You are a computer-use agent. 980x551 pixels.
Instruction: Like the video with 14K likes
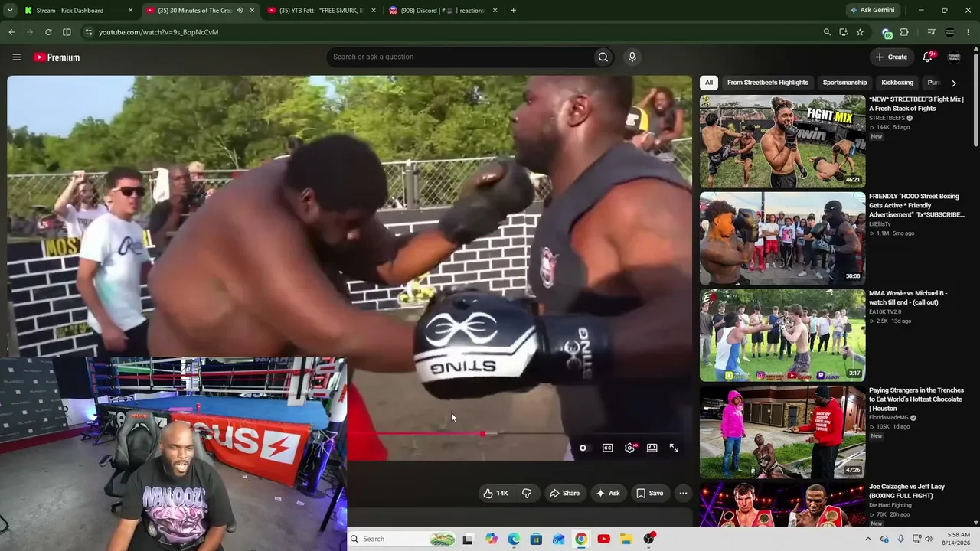click(x=495, y=494)
